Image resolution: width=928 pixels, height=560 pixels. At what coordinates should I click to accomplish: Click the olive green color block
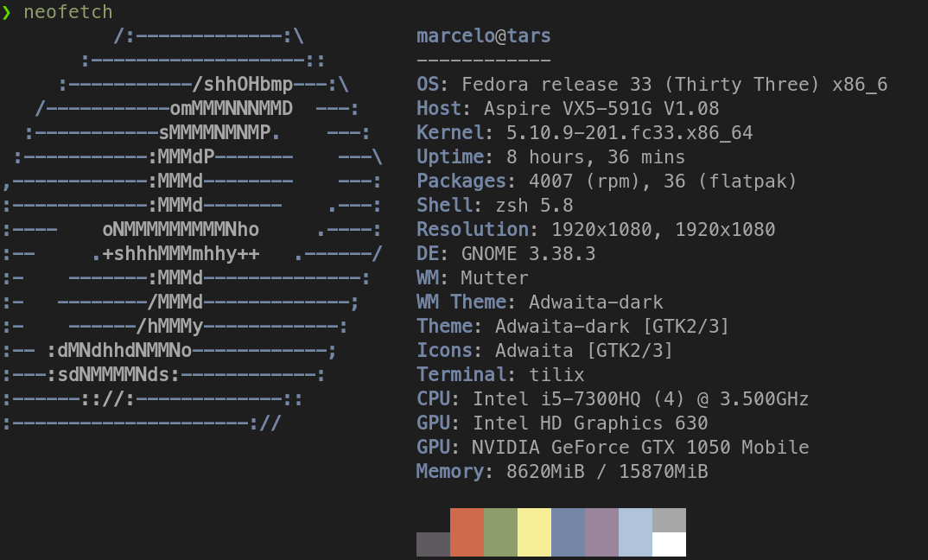click(x=500, y=532)
